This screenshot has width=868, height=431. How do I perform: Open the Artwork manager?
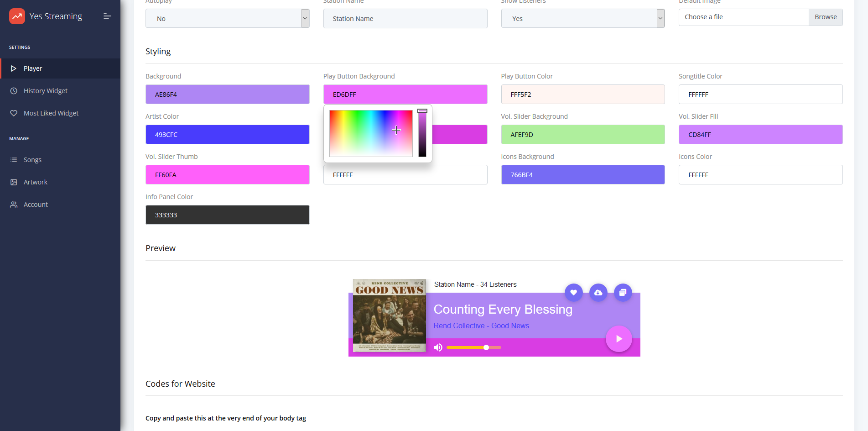click(x=35, y=182)
